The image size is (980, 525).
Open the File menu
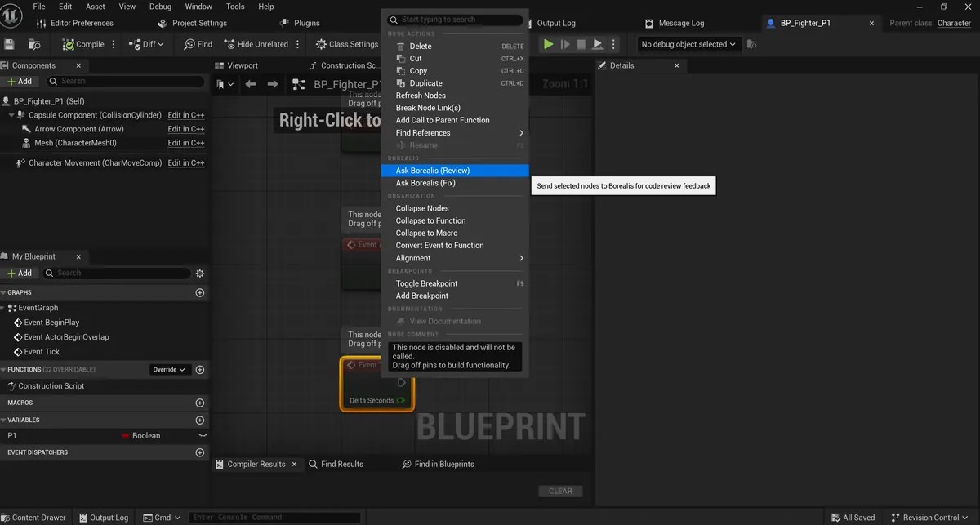pos(39,6)
